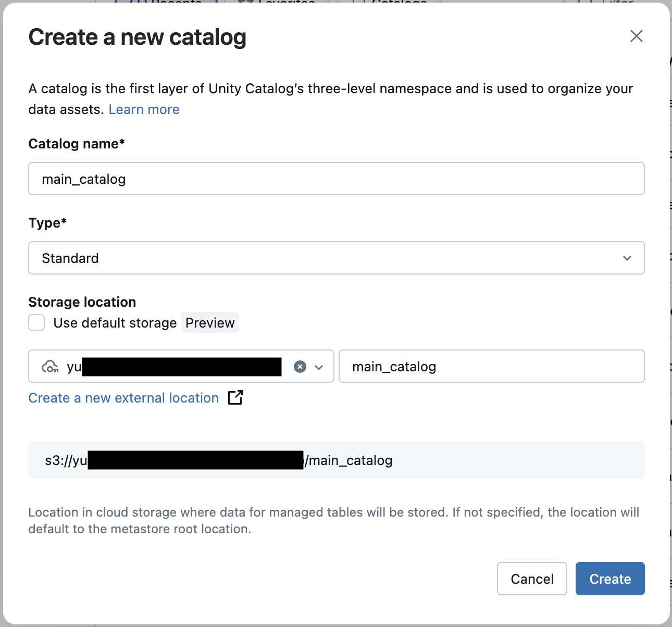Click the Type* field label
672x627 pixels.
[x=47, y=223]
